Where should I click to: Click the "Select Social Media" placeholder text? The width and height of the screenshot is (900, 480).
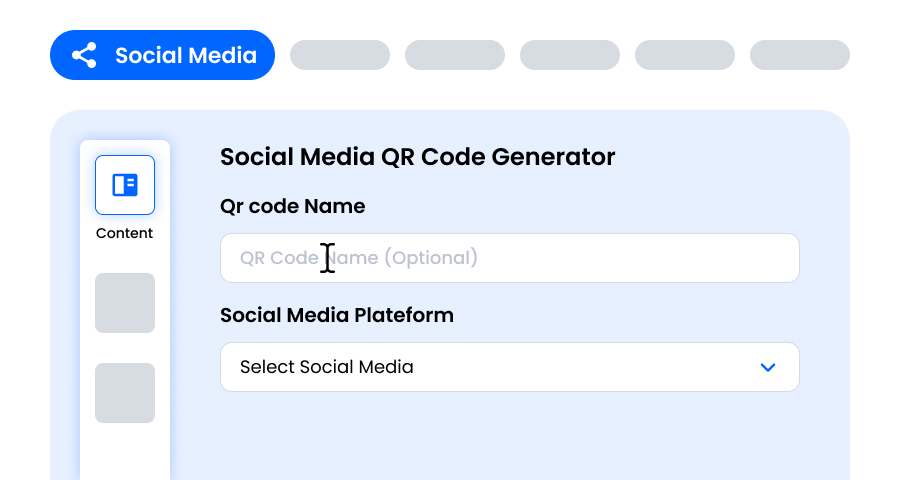tap(327, 367)
